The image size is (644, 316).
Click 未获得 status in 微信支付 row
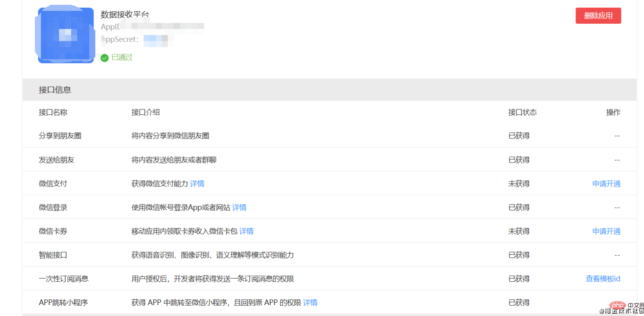click(519, 184)
